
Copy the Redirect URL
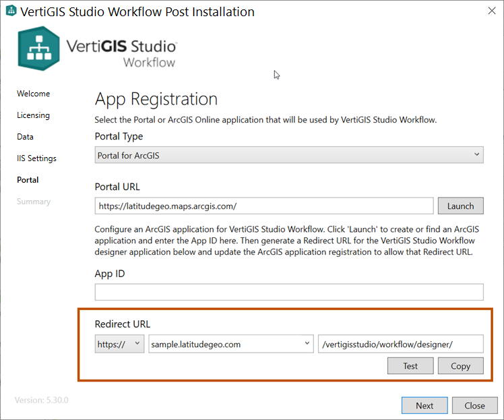pos(461,366)
